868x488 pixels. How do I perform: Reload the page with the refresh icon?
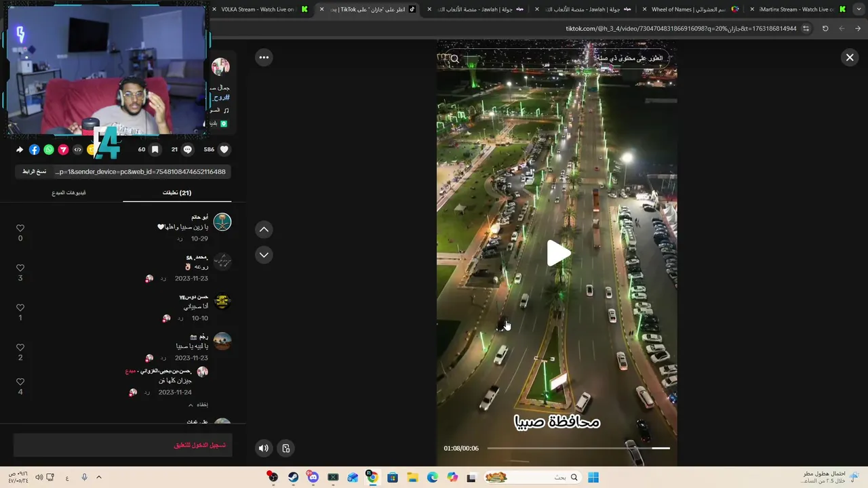coord(825,28)
